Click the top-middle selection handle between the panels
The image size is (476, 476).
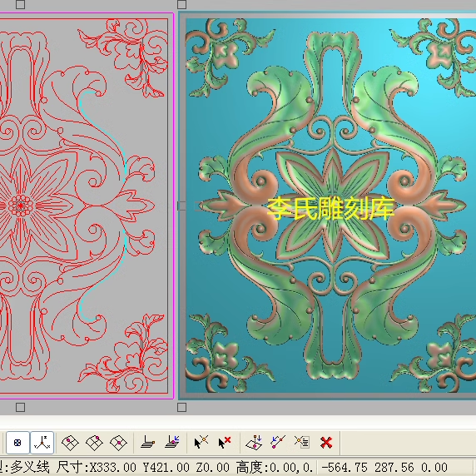pyautogui.click(x=182, y=4)
